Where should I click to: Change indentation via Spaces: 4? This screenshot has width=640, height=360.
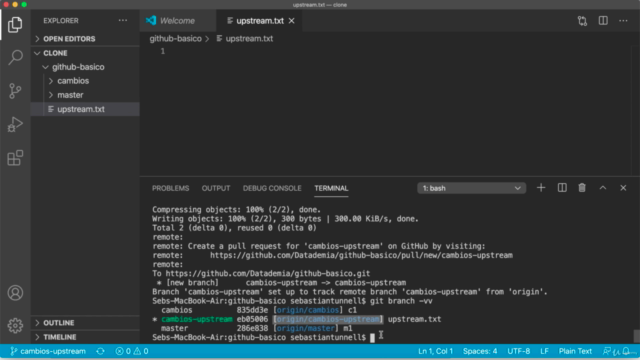(480, 351)
